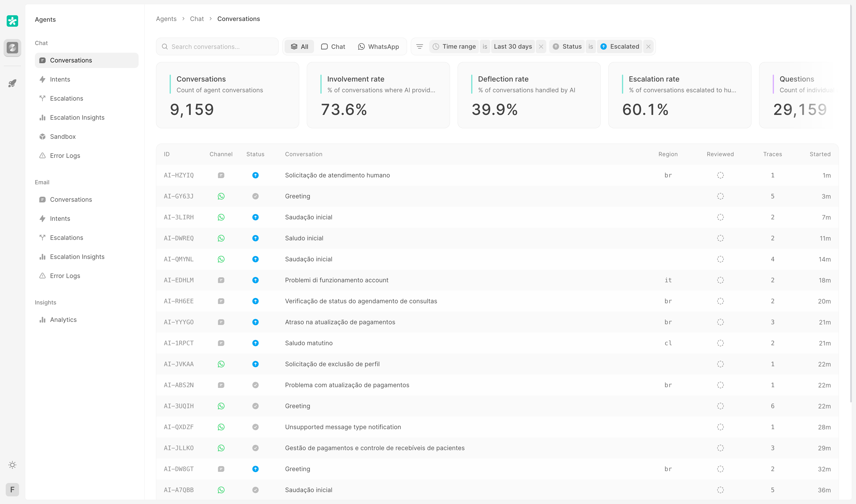Open Chat Escalation Insights in sidebar
Image resolution: width=856 pixels, height=504 pixels.
click(x=87, y=117)
